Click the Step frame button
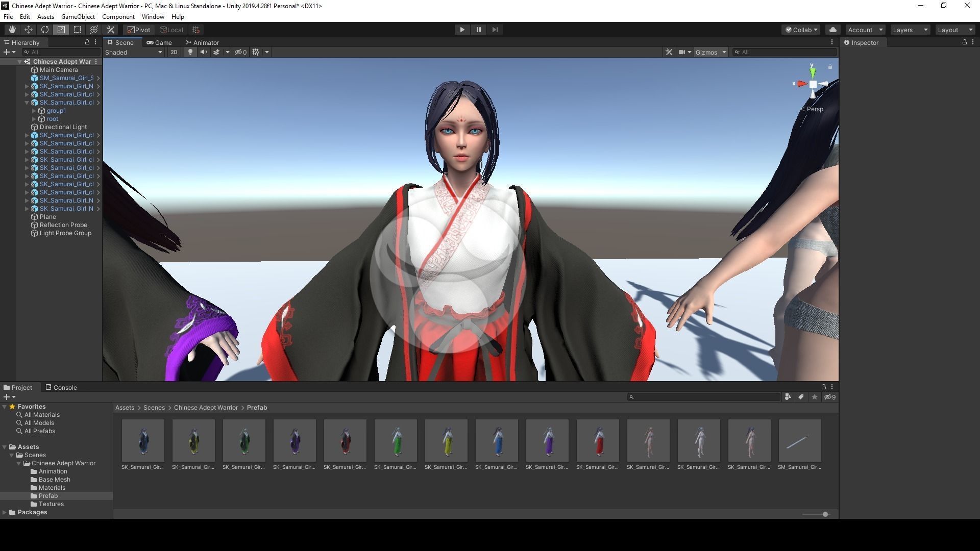Screen dimensions: 980x551 (x=495, y=30)
